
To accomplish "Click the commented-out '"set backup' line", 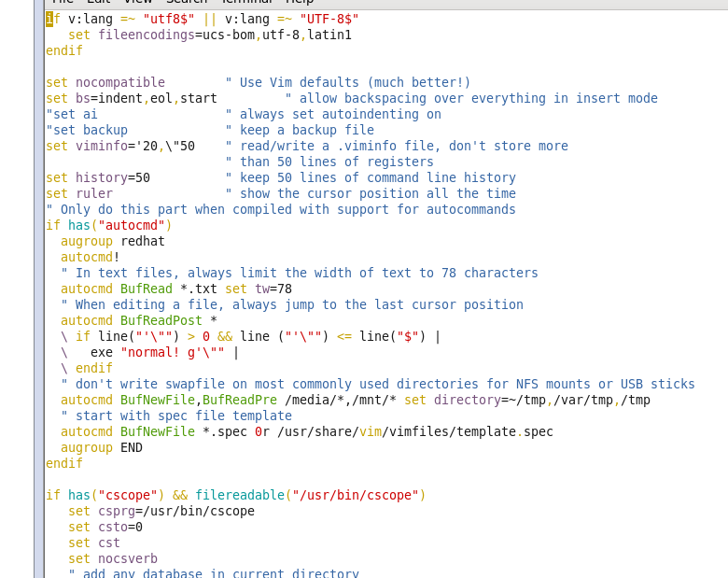I will (x=87, y=130).
